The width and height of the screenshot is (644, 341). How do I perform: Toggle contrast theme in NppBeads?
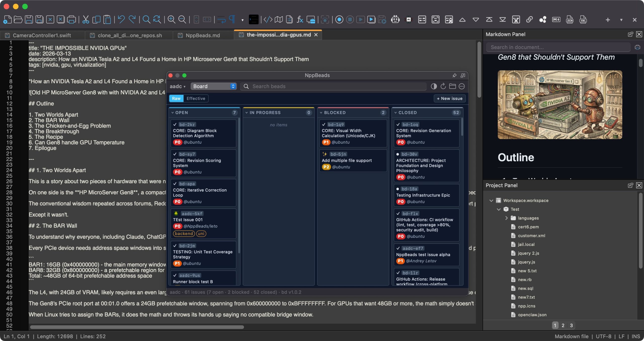[433, 86]
